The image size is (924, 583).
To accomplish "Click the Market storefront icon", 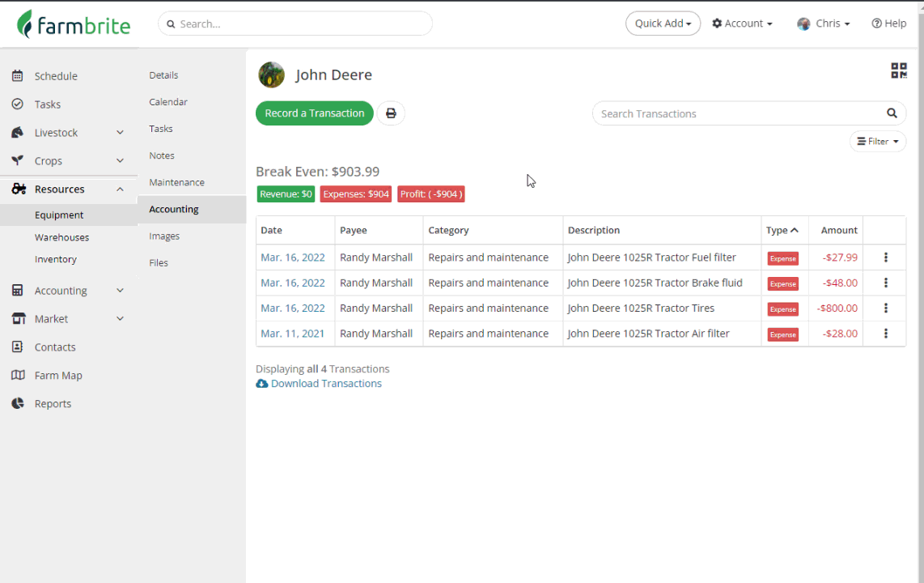I will click(x=19, y=318).
